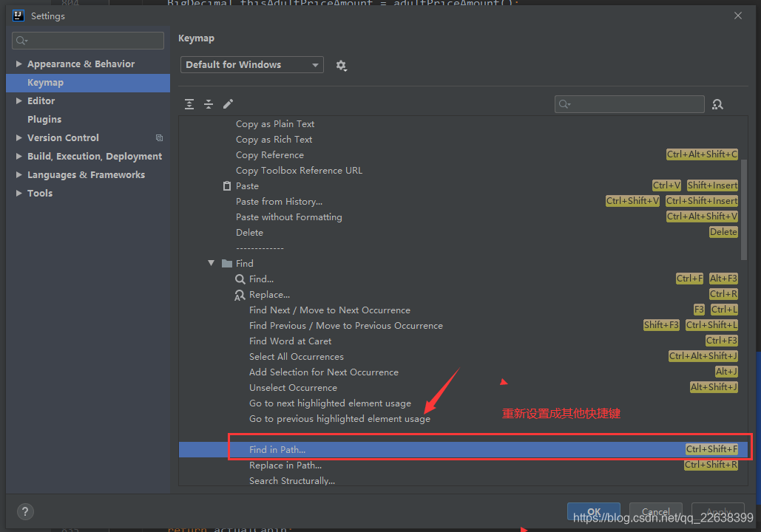
Task: Click the Collapse All icon
Action: [x=209, y=103]
